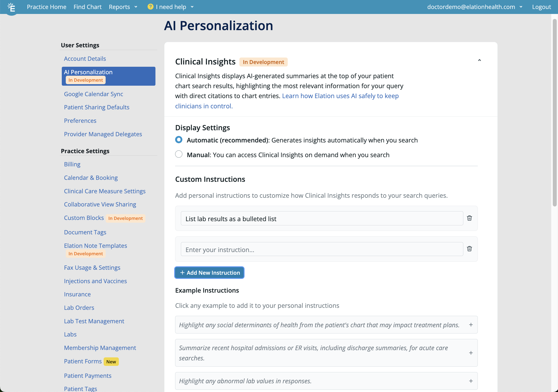Screen dimensions: 558x392
Task: Delete the 'List lab results' instruction
Action: coord(469,218)
